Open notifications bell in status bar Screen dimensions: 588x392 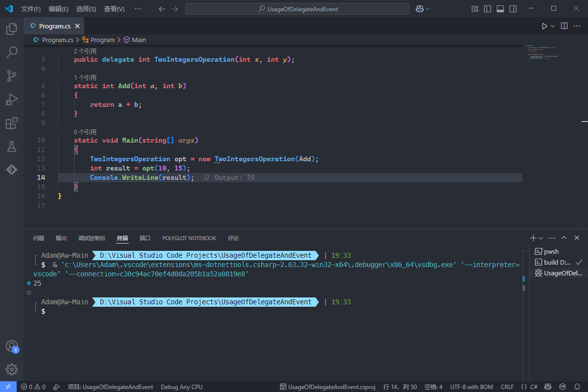576,387
